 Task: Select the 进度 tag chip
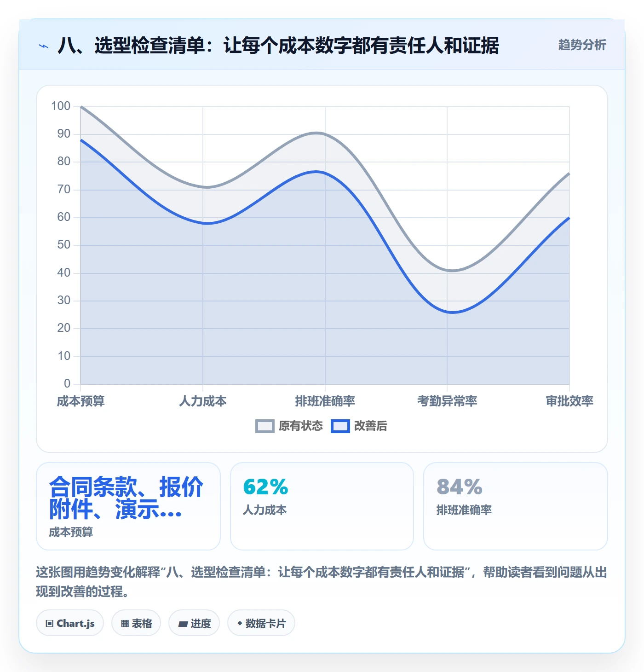[x=194, y=623]
